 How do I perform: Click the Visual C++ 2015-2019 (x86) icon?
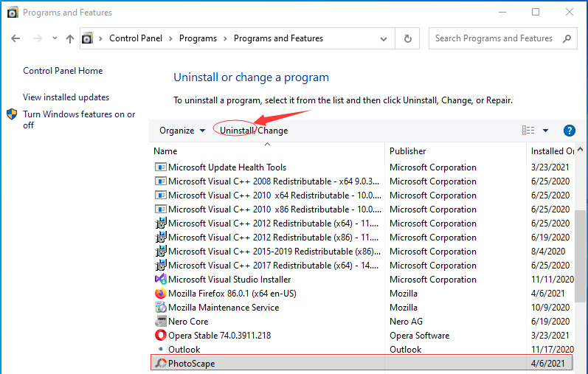point(161,252)
